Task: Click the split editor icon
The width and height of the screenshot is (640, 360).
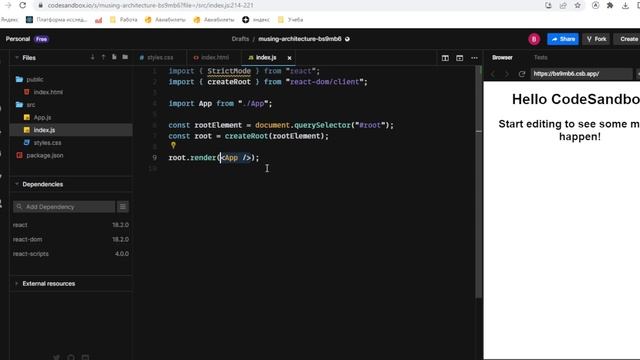Action: pos(445,58)
